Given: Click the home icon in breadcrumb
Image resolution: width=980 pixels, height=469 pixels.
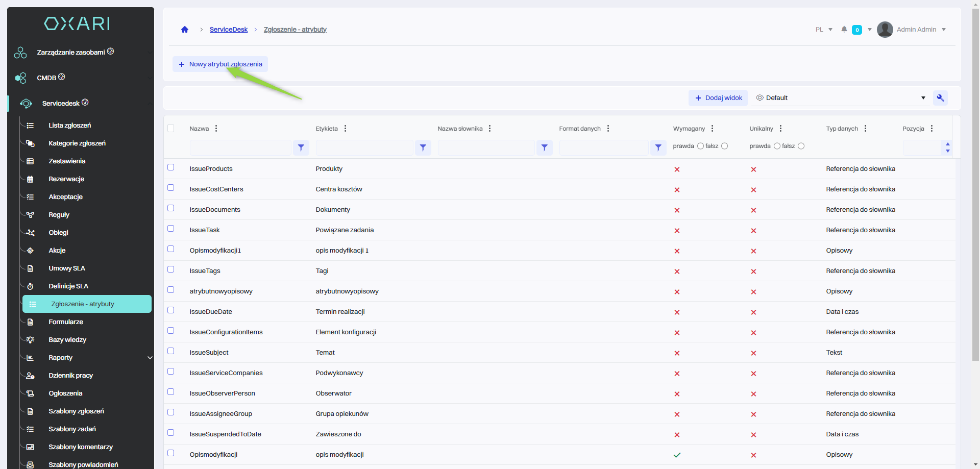Looking at the screenshot, I should tap(185, 30).
